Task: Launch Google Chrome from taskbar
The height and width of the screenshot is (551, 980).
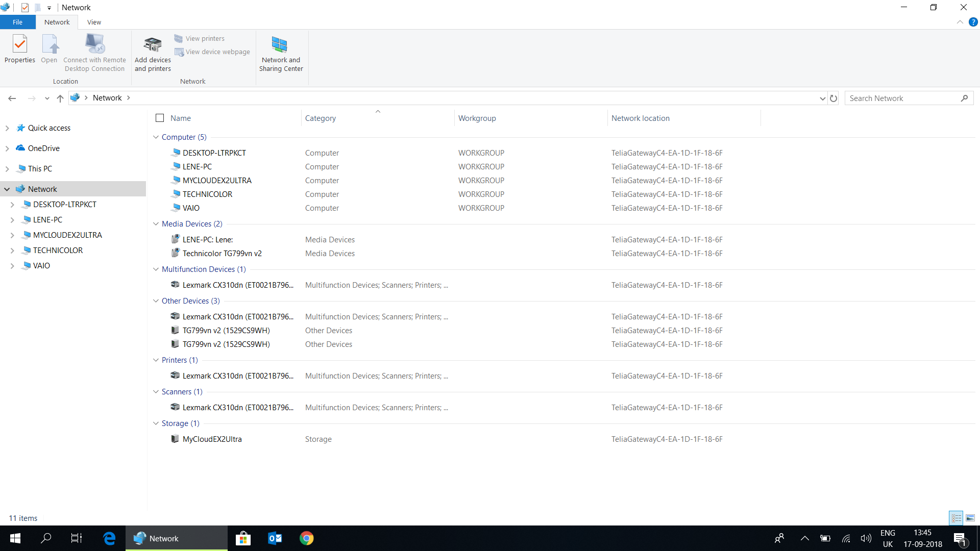Action: [307, 538]
